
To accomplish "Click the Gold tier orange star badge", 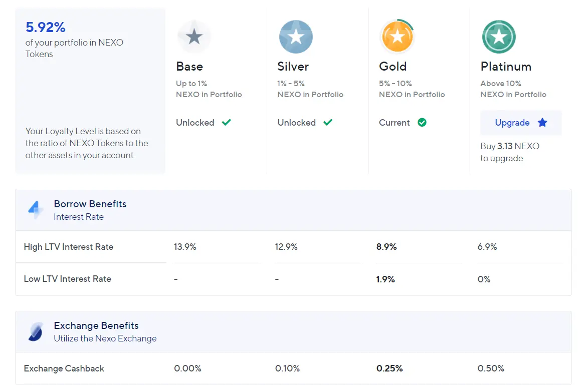I will point(397,37).
